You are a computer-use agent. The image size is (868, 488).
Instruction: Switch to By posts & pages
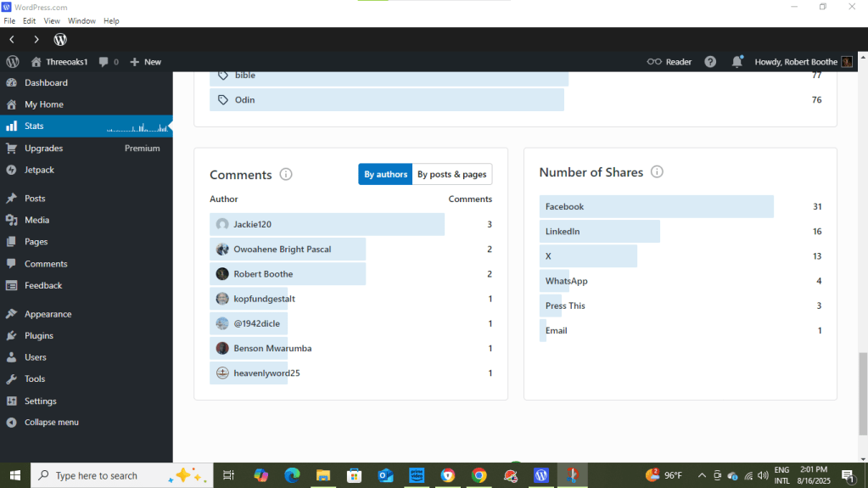pyautogui.click(x=451, y=175)
